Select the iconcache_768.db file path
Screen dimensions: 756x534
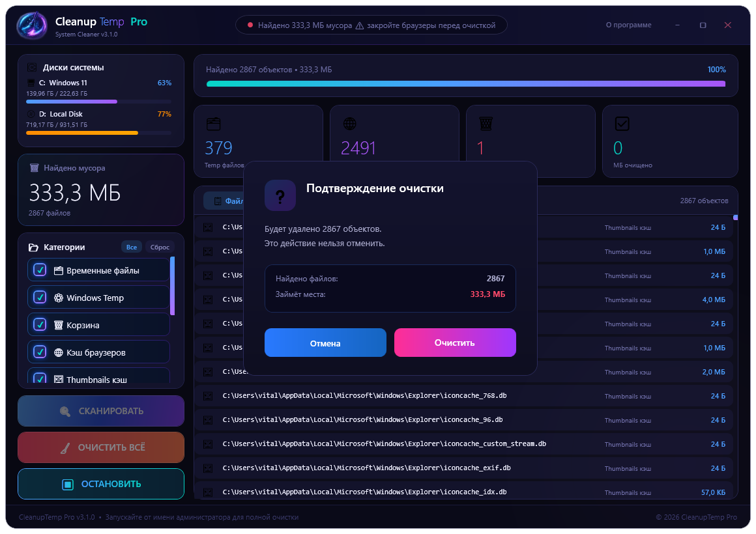pos(364,396)
